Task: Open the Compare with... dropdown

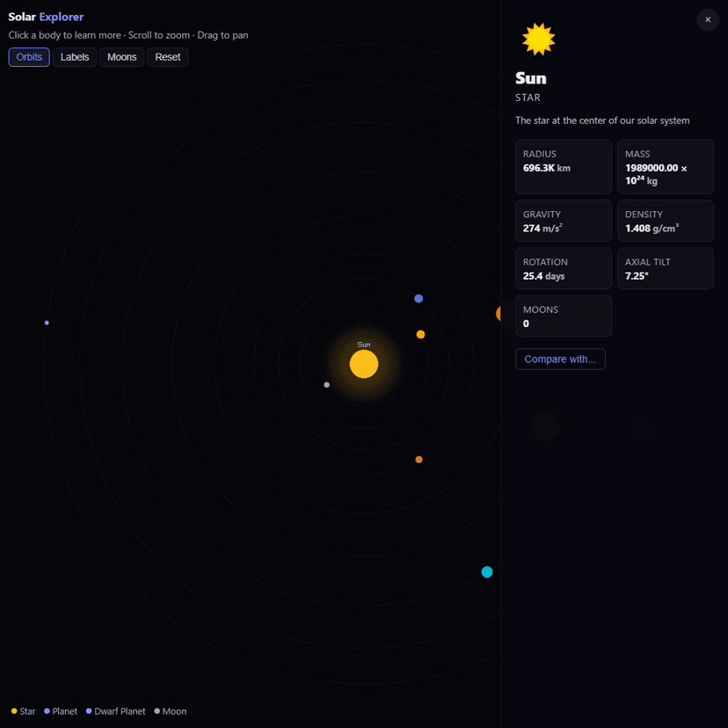Action: tap(560, 359)
